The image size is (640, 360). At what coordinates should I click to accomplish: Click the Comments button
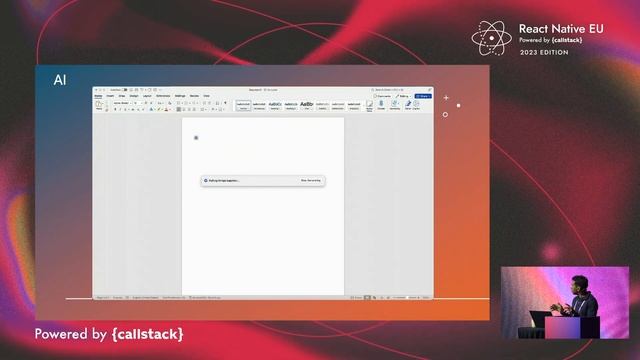(x=382, y=96)
